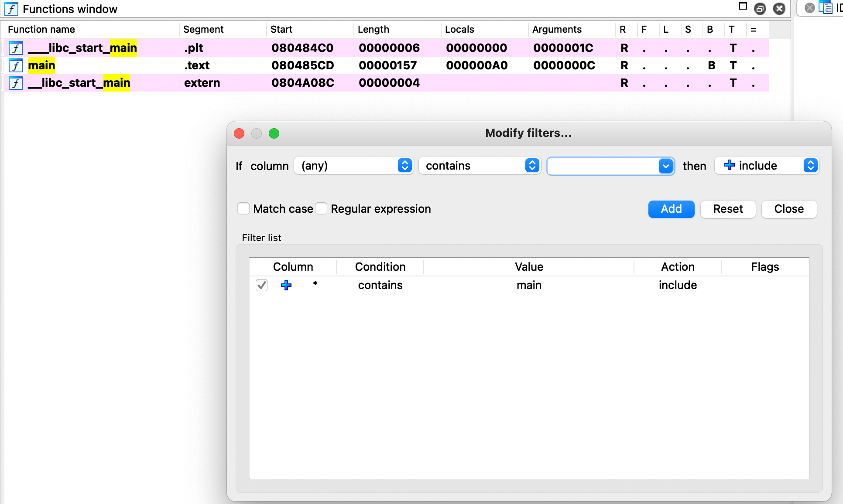Click blue plus icon in filter list row
843x504 pixels.
click(x=286, y=285)
